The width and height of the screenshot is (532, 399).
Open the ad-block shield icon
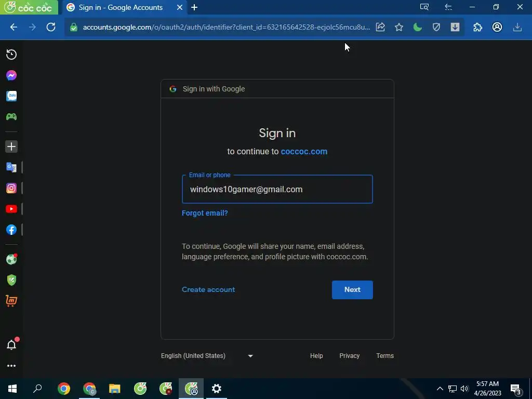click(436, 27)
